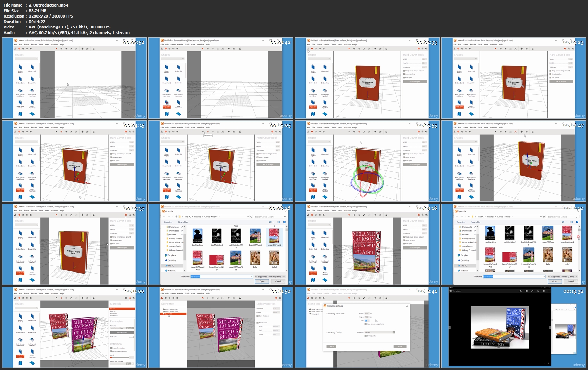588x370 pixels.
Task: Click Search Covers Melanie field in 00:08:28 dialog
Action: (270, 217)
